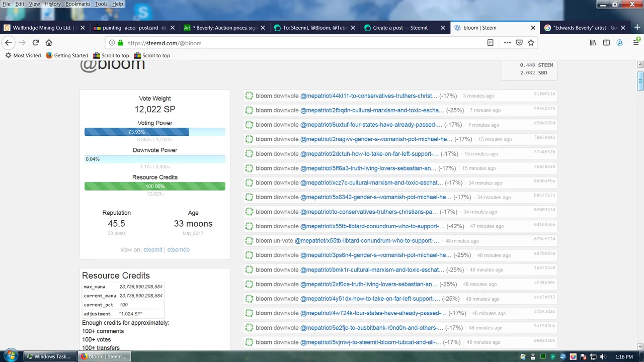Save this page to Pocket
The width and height of the screenshot is (644, 362).
519,43
